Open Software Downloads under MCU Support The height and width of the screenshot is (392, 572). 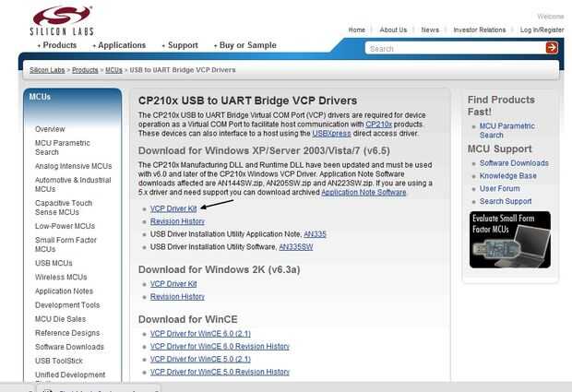pos(514,163)
